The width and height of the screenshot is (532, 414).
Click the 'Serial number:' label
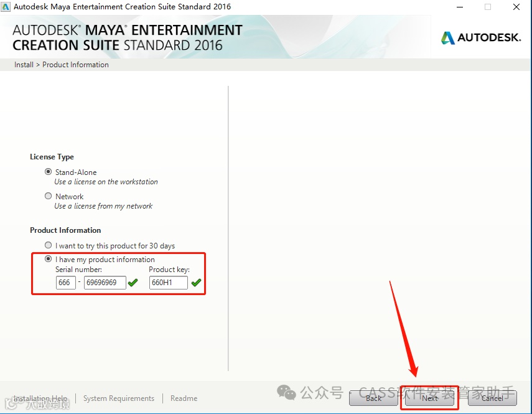(x=79, y=270)
